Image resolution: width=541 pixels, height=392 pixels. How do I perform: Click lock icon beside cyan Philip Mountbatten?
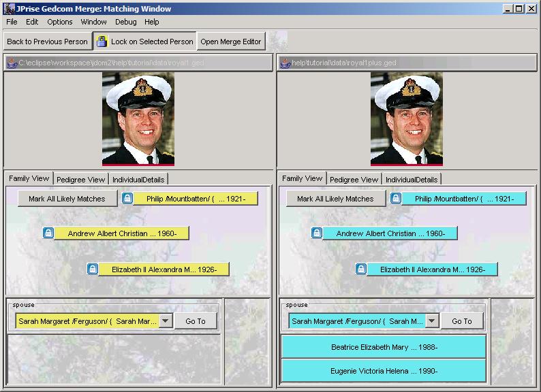pos(396,199)
